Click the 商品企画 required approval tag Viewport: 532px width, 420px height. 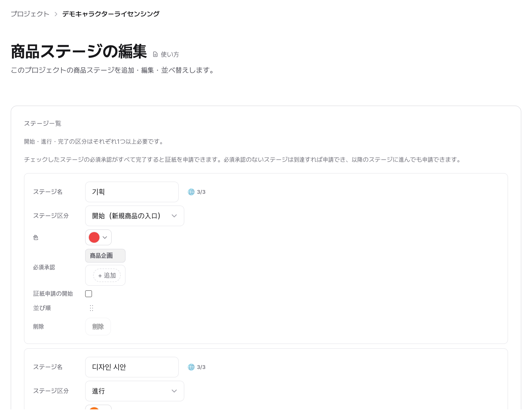pos(105,256)
